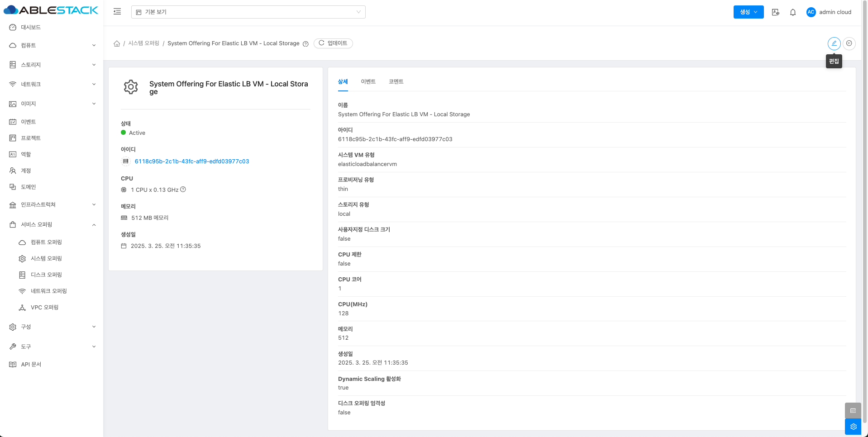Expand the 컴퓨트 sidebar menu
868x437 pixels.
52,45
